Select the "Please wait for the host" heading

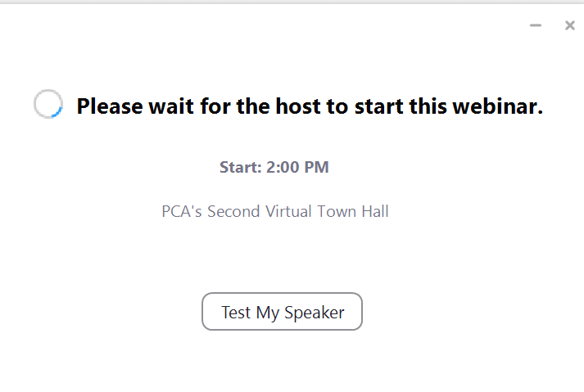point(310,106)
